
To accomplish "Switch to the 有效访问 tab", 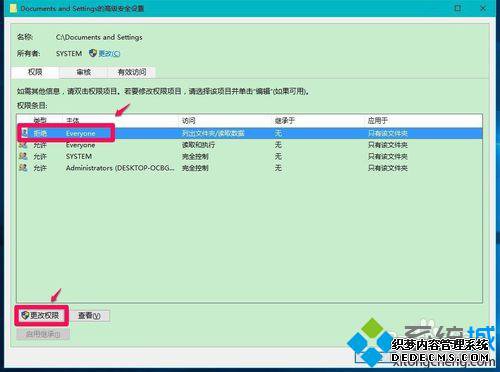I will 132,72.
